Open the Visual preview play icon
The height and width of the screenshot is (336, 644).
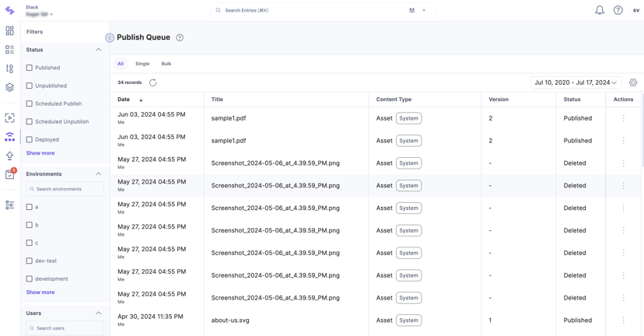point(9,118)
